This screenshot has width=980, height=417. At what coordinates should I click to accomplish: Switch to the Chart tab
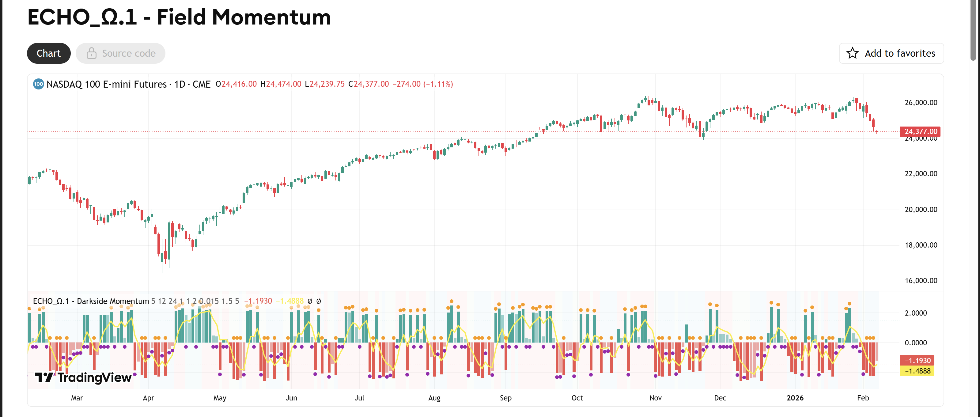pos(48,53)
